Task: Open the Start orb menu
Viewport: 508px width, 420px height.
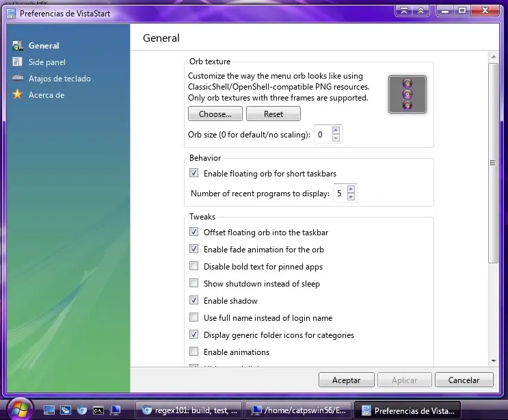Action: 20,409
